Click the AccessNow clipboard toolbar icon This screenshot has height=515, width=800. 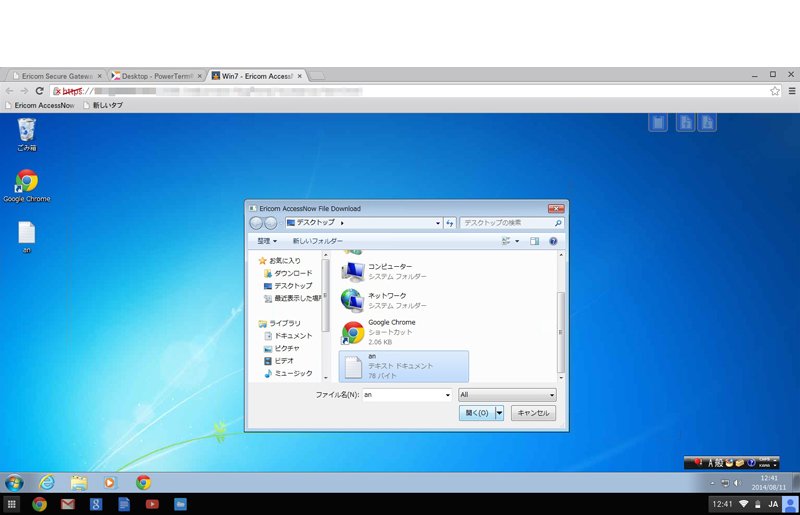tap(658, 122)
